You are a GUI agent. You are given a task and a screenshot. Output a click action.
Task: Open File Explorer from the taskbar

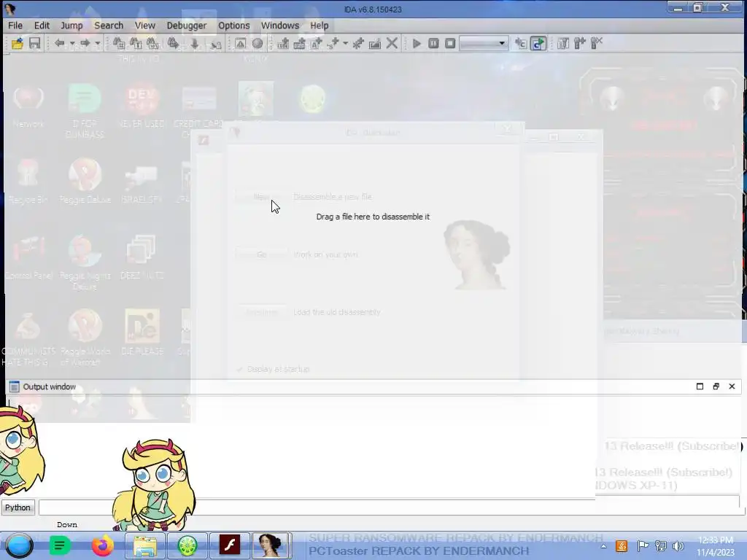(x=145, y=545)
